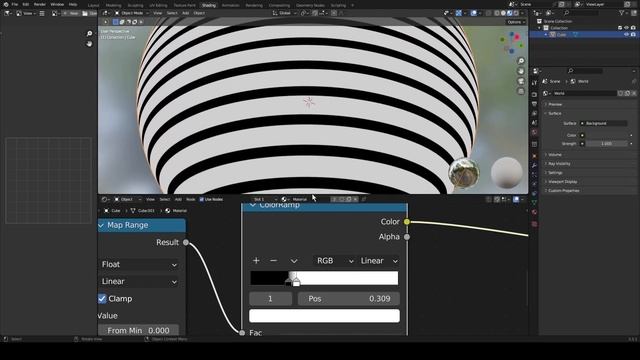Click the navigation gizmo red X axis

point(517,37)
